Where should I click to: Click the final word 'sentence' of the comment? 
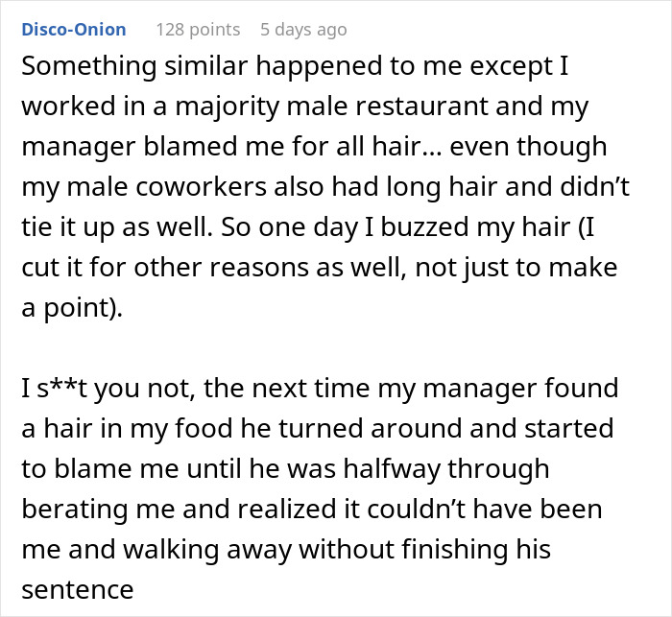coord(78,590)
